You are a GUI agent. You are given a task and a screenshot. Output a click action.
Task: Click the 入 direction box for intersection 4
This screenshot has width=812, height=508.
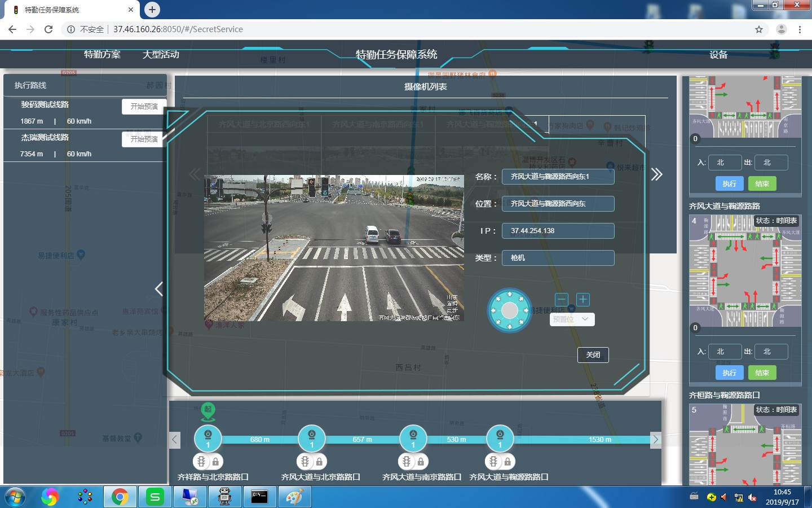[x=725, y=352]
